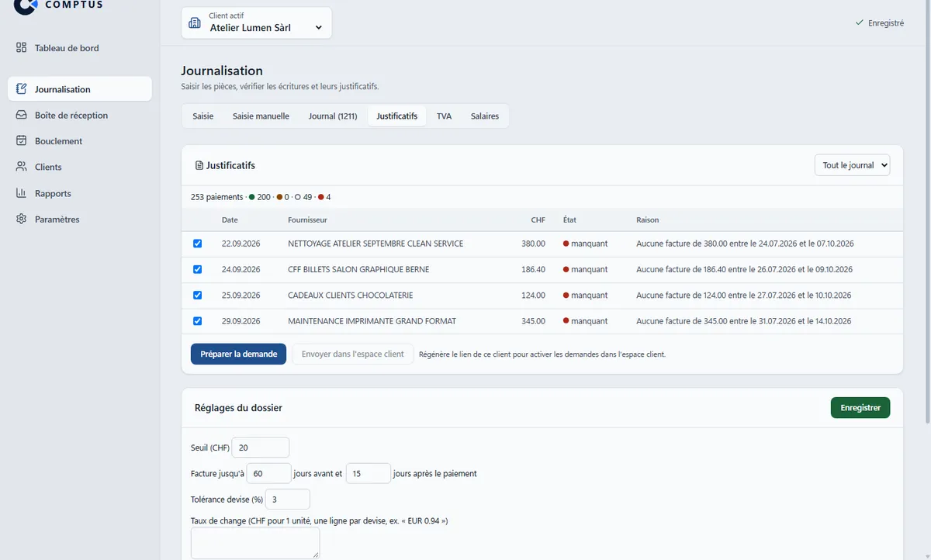Uncheck the NETTOYAGE ATELIER SEPTEMBRE row checkbox
Screen dimensions: 931x560
197,244
